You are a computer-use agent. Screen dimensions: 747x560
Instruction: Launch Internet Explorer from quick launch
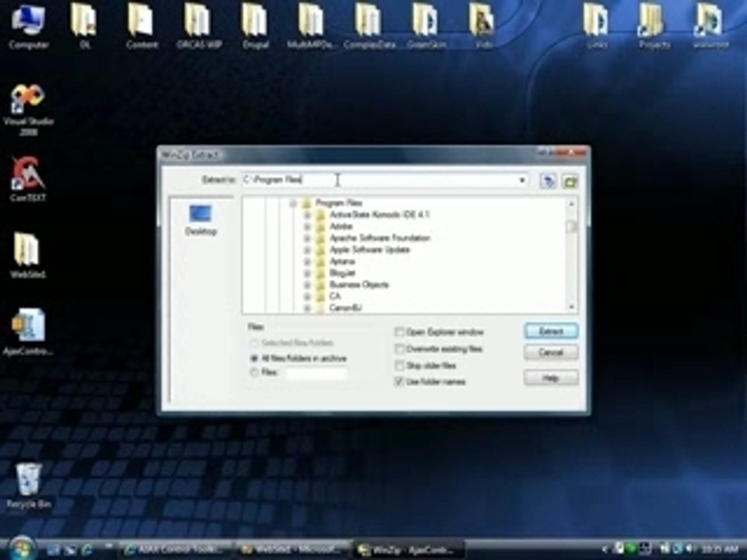(x=86, y=550)
